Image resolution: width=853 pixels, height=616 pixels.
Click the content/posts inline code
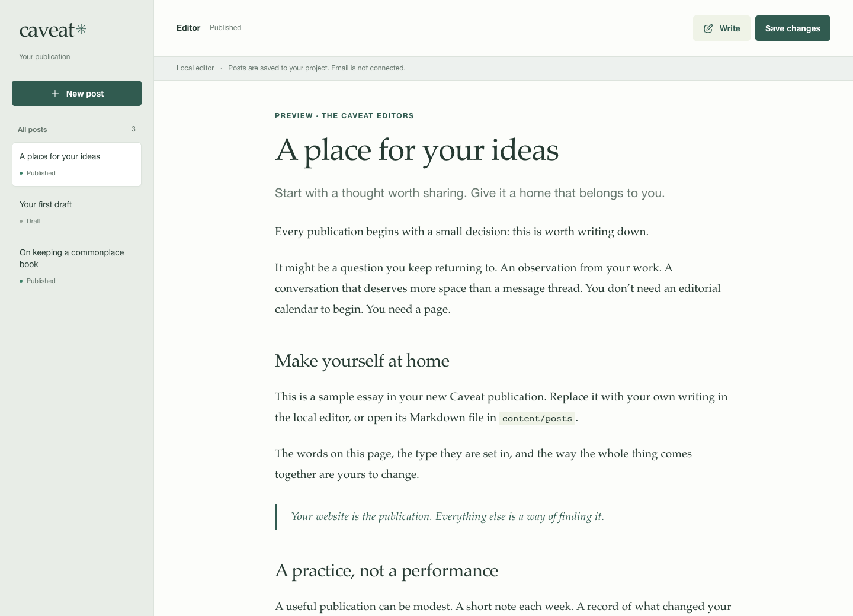click(x=537, y=418)
